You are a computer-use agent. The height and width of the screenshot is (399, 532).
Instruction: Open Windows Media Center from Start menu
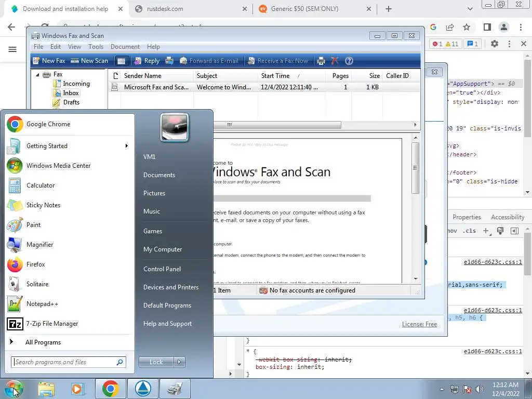70,166
